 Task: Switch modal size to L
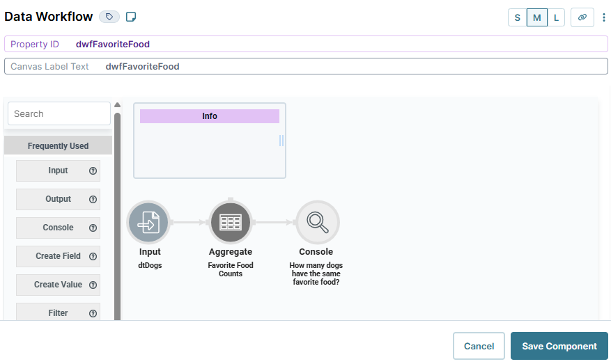(x=556, y=17)
